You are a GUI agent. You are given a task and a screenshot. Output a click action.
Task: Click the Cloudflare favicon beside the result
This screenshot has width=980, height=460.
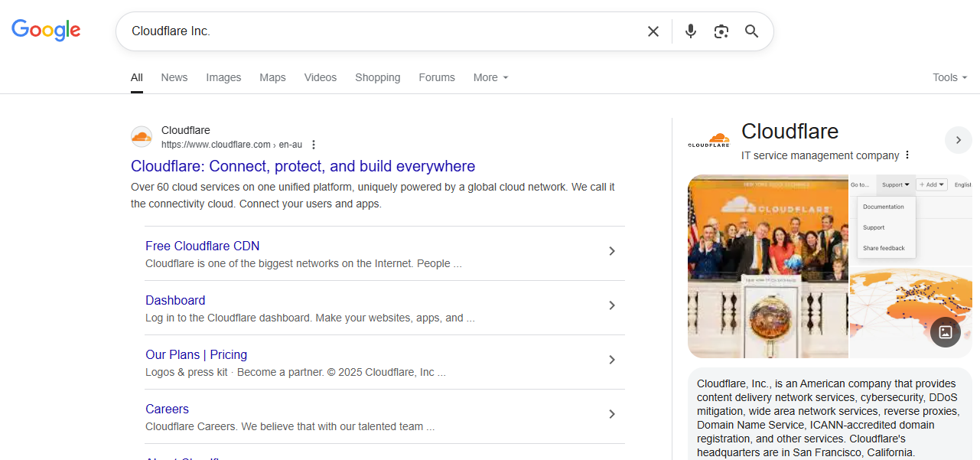point(142,137)
